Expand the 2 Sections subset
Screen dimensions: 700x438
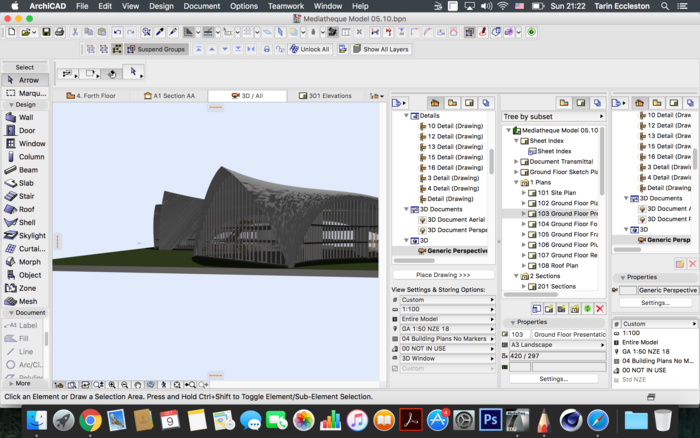pyautogui.click(x=516, y=276)
